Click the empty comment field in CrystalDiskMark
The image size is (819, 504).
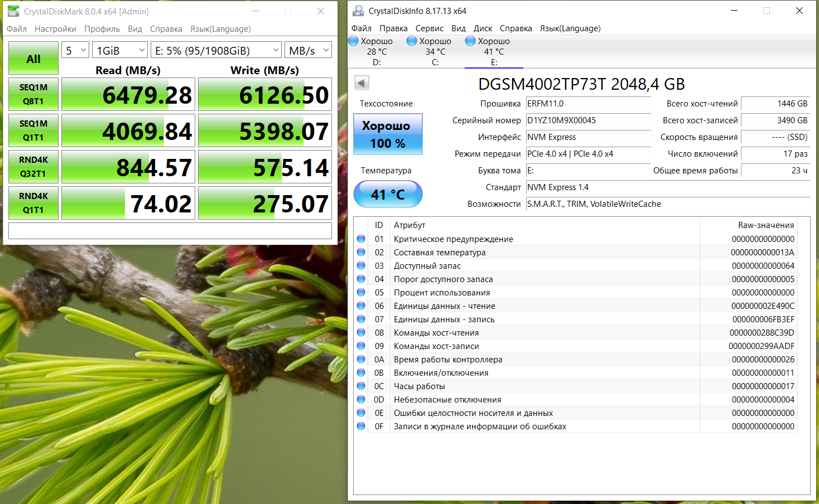(170, 231)
